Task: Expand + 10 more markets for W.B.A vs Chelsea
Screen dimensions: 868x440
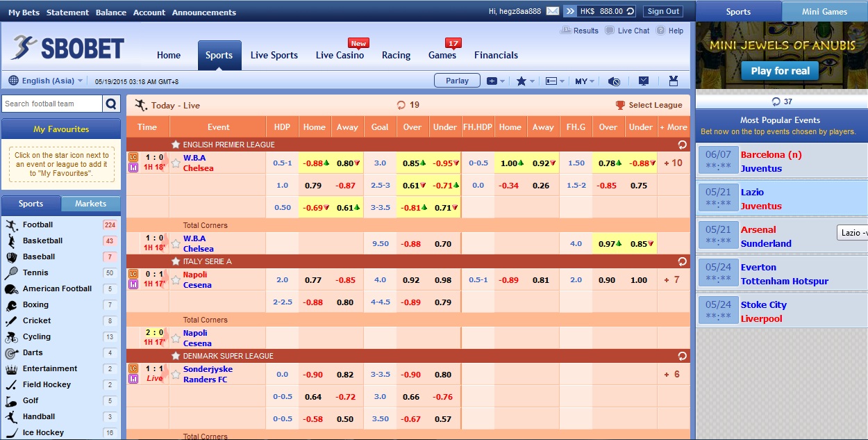Action: [673, 163]
